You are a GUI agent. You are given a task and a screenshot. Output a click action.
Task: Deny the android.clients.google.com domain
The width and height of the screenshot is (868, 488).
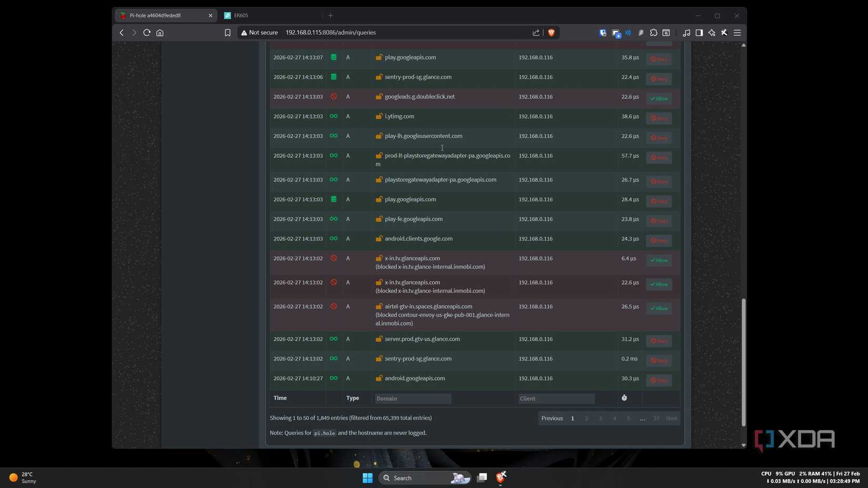tap(659, 241)
